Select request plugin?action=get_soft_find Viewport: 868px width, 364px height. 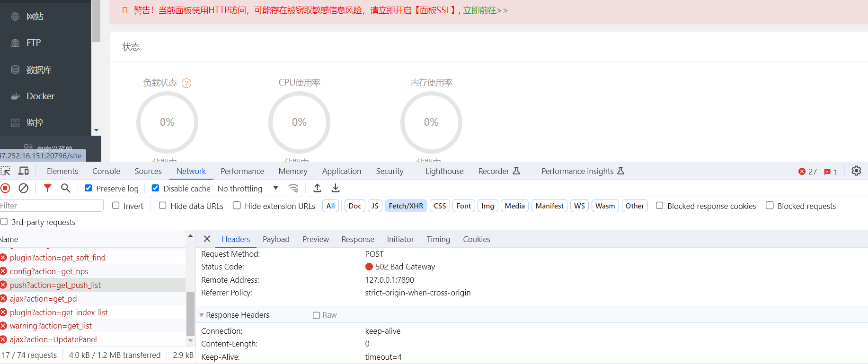click(93, 258)
